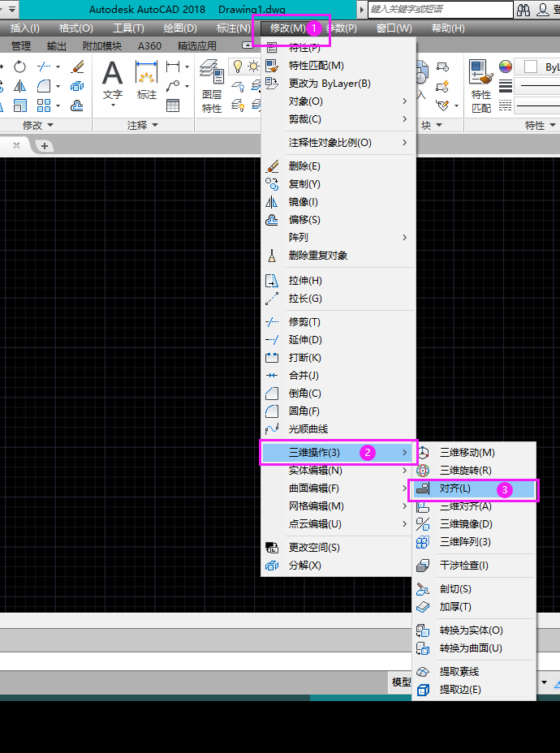Click the 镜像(I) mirror icon in menu
The width and height of the screenshot is (560, 753).
[272, 202]
